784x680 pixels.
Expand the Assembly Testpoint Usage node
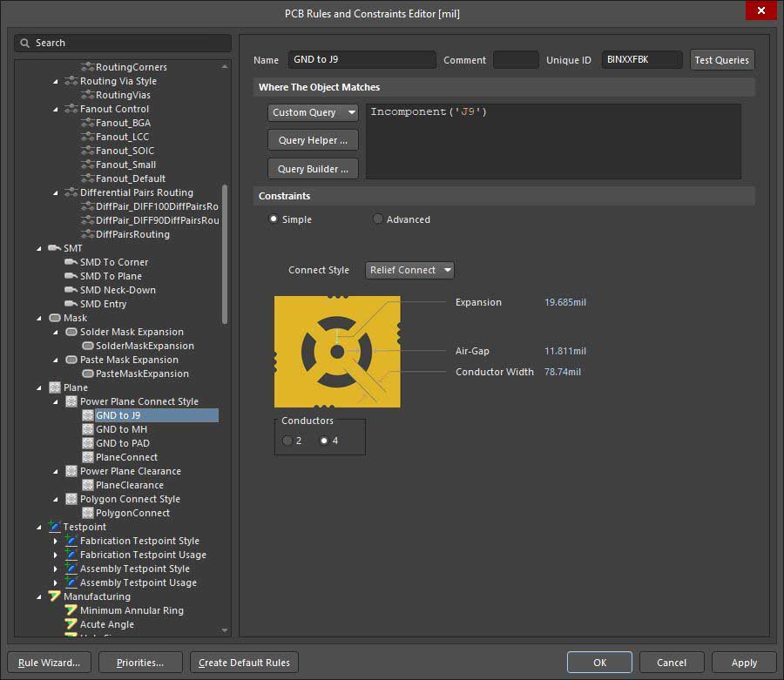pos(55,582)
